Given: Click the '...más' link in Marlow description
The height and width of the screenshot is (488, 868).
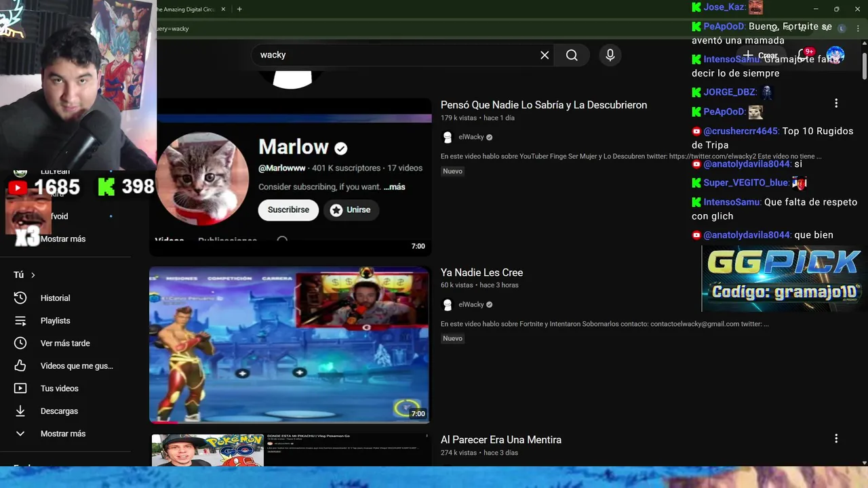Looking at the screenshot, I should [x=394, y=187].
